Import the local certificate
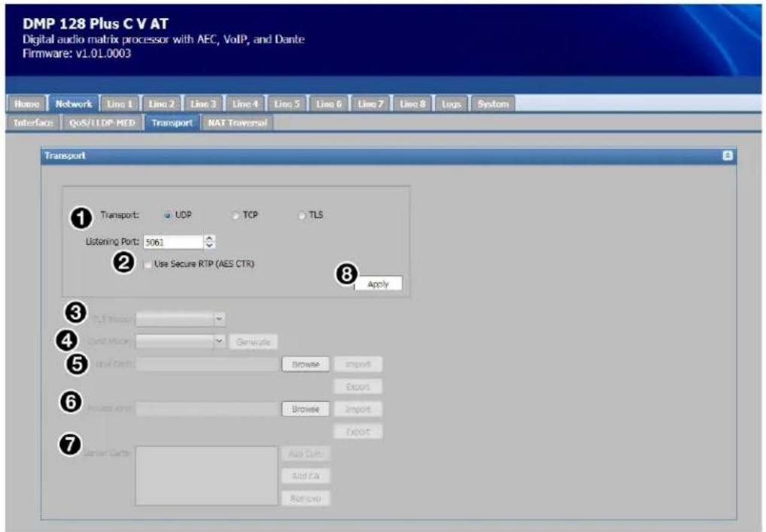 coord(357,364)
